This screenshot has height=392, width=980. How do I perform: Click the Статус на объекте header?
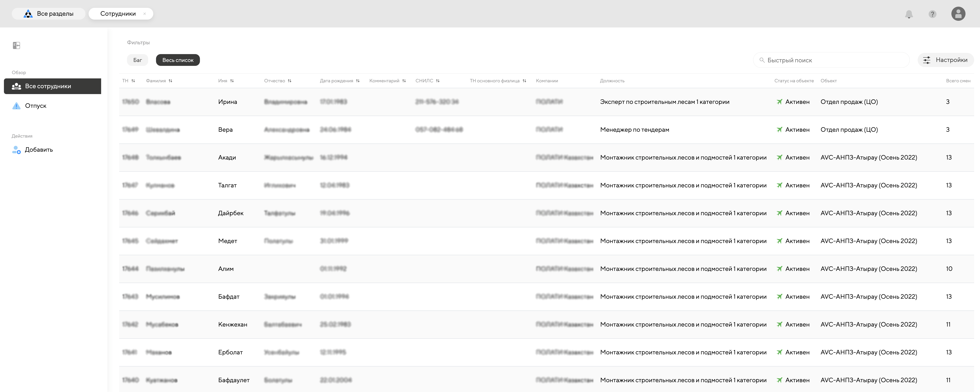pos(794,81)
